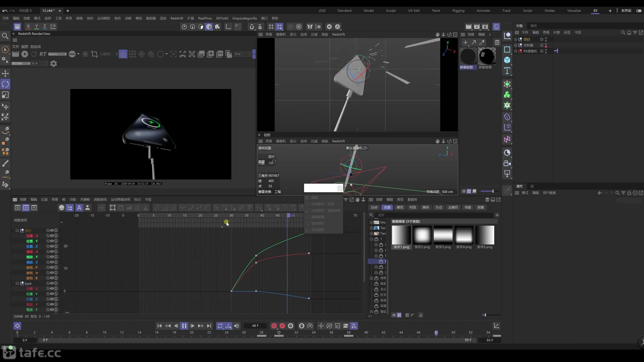Filter asset browser by 节点

(439, 207)
